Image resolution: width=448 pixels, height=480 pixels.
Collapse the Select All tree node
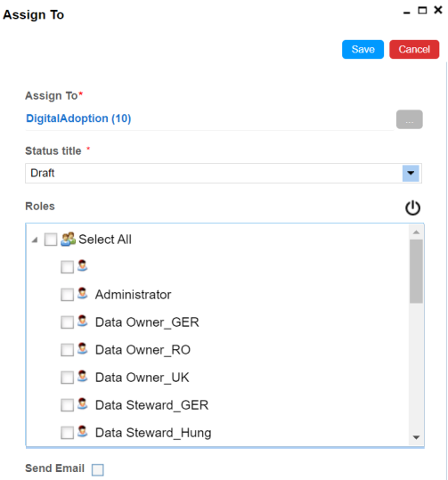coord(35,240)
